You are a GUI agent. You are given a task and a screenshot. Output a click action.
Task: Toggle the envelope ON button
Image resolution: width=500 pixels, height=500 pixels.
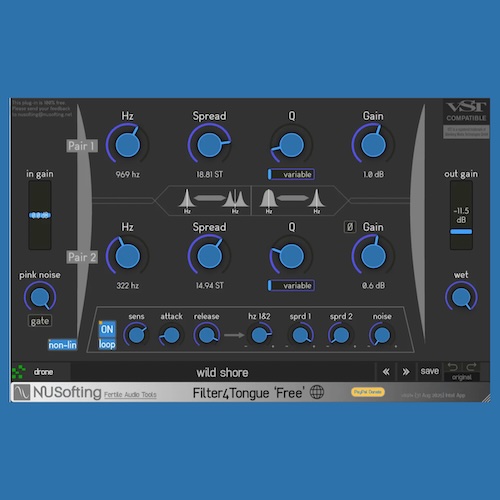[x=107, y=329]
